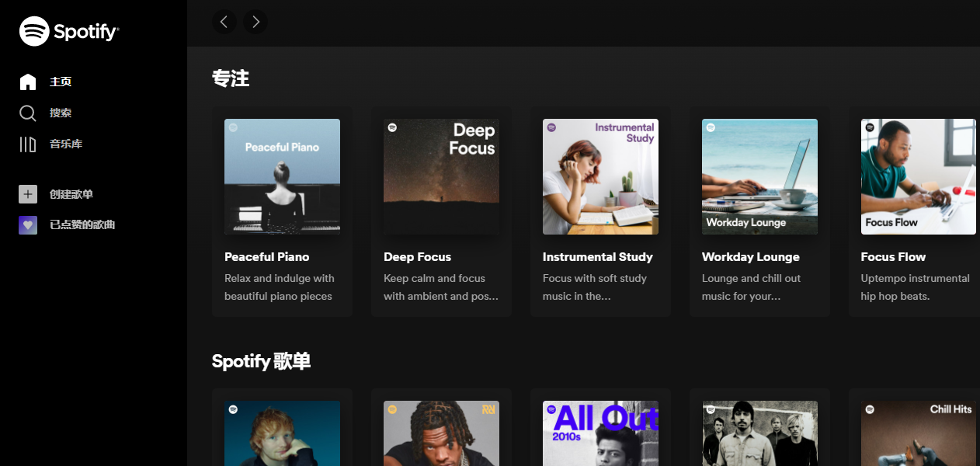The height and width of the screenshot is (466, 980).
Task: Open the Peaceful Piano cover image
Action: point(282,176)
